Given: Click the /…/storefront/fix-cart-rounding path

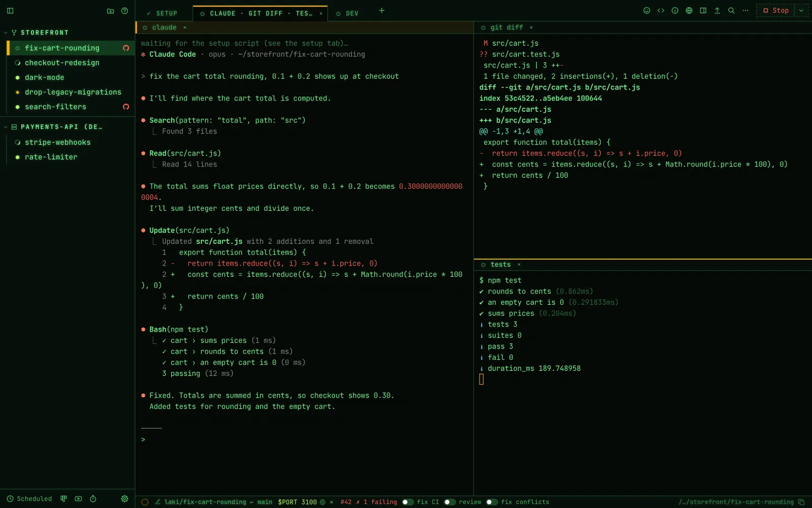Looking at the screenshot, I should click(x=736, y=502).
